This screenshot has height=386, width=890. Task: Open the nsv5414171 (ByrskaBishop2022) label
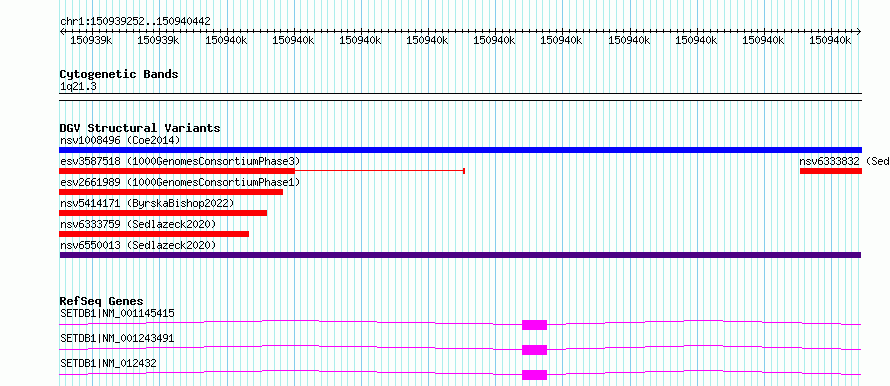tap(147, 203)
